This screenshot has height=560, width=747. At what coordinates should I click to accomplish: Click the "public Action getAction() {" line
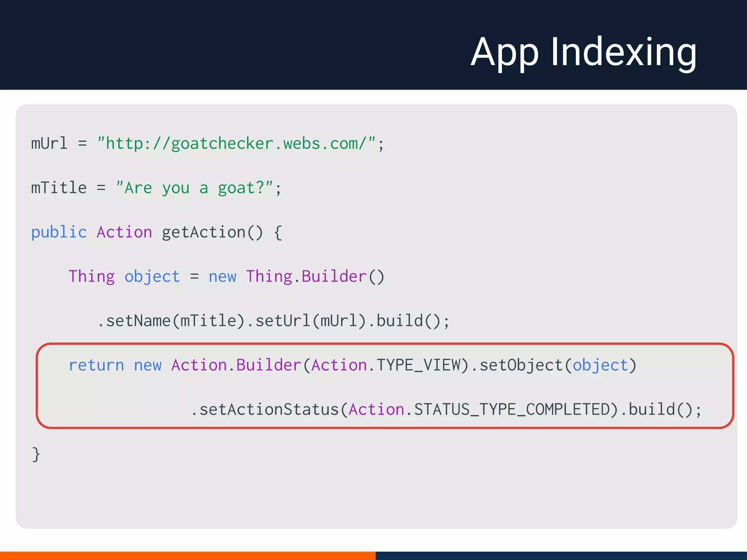(x=157, y=233)
